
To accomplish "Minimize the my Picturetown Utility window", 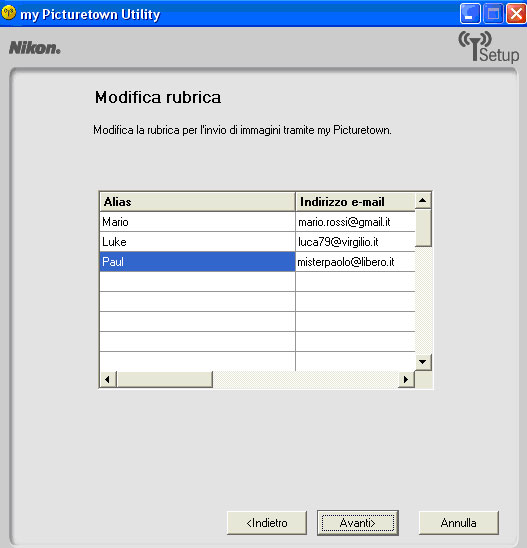I will 470,13.
